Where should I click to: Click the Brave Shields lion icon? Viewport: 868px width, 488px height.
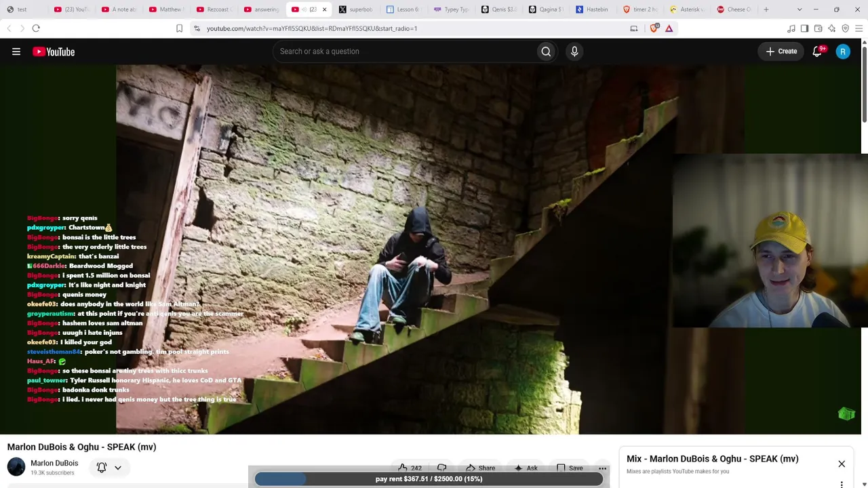(x=654, y=28)
